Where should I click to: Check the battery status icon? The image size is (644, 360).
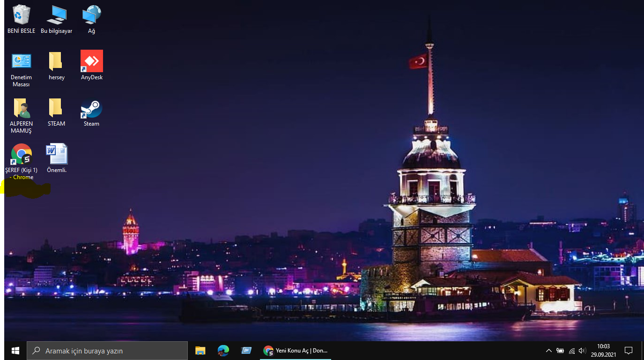pyautogui.click(x=560, y=351)
